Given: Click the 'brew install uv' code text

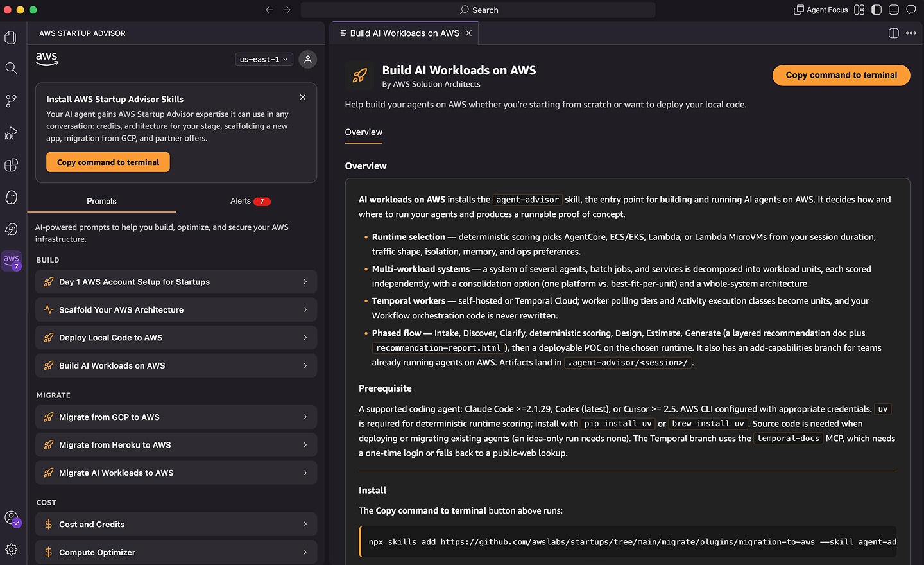Looking at the screenshot, I should (x=708, y=424).
